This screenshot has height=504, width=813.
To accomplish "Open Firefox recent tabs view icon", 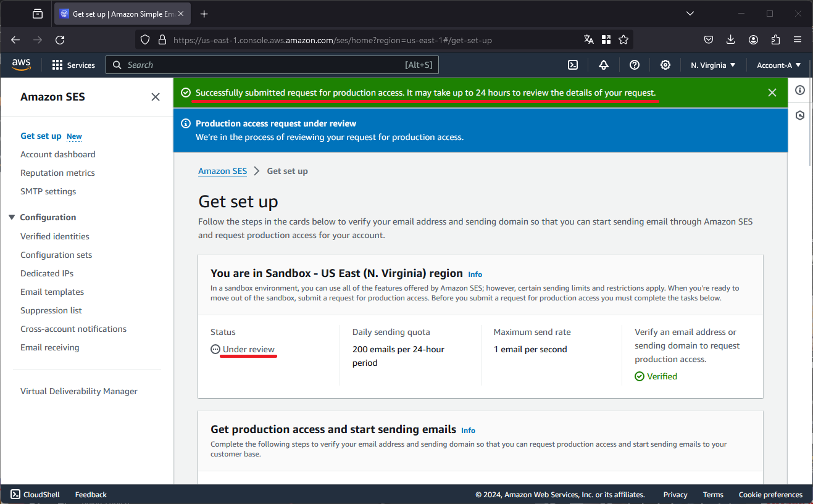I will (x=38, y=14).
